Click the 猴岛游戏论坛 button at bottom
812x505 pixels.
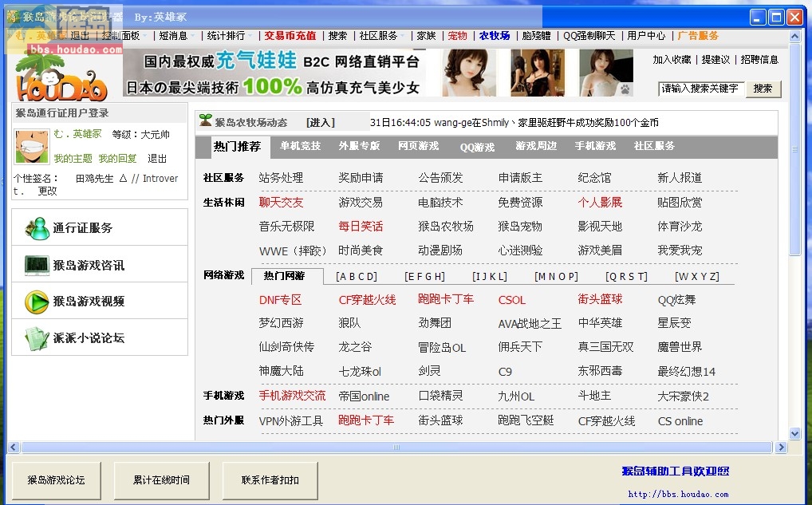[x=56, y=480]
